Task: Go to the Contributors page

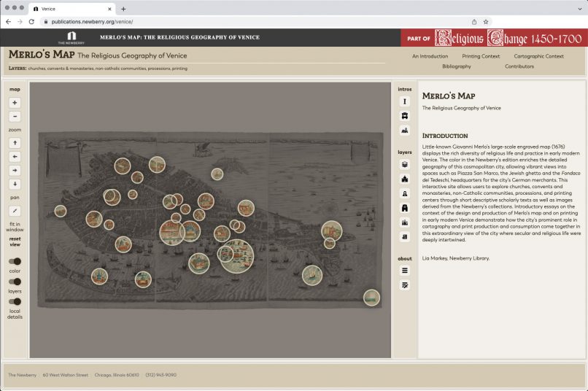Action: (519, 66)
